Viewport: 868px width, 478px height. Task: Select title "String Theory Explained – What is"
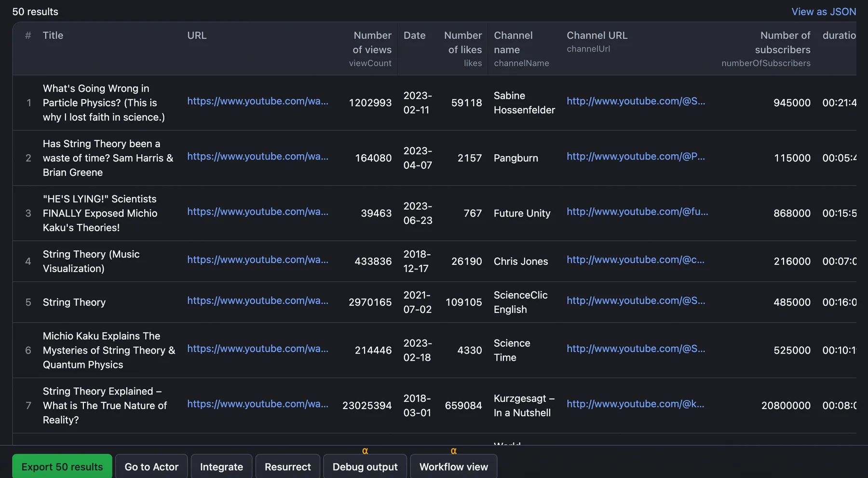(105, 406)
